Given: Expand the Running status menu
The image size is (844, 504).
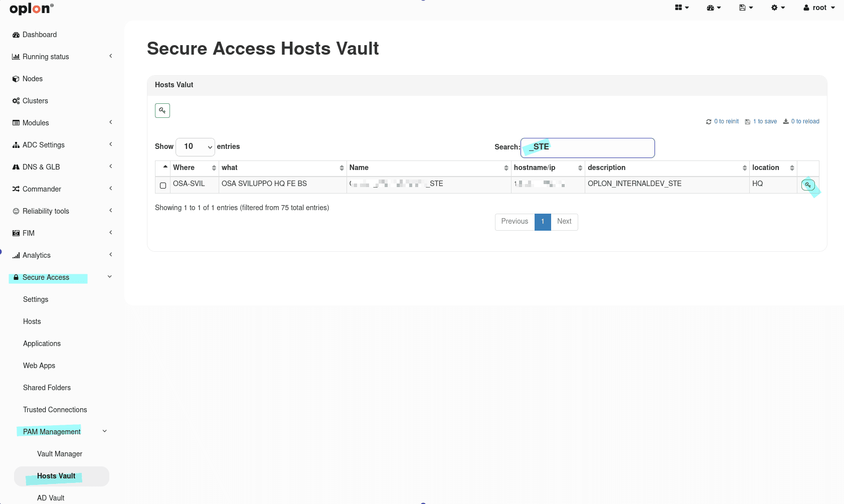Looking at the screenshot, I should coord(46,57).
